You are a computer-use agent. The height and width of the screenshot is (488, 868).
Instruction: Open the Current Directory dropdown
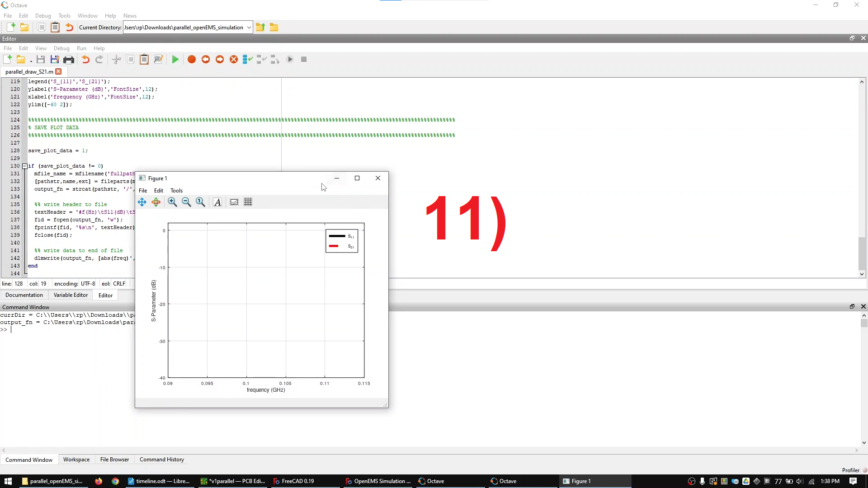[x=249, y=27]
